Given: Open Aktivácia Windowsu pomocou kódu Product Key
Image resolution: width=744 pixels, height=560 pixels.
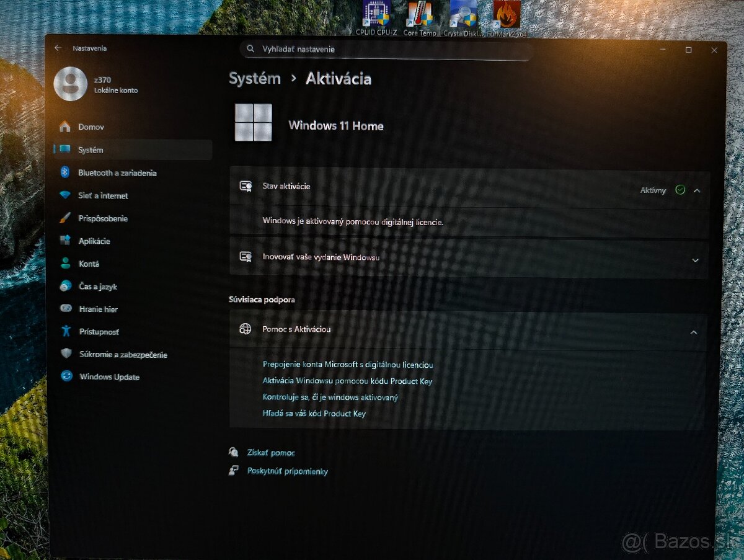Looking at the screenshot, I should [x=347, y=381].
